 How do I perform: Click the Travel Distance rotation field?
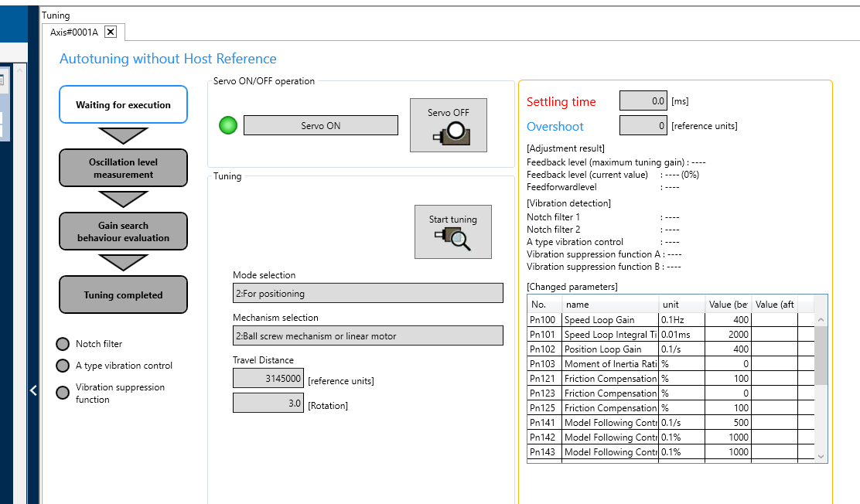[x=268, y=403]
